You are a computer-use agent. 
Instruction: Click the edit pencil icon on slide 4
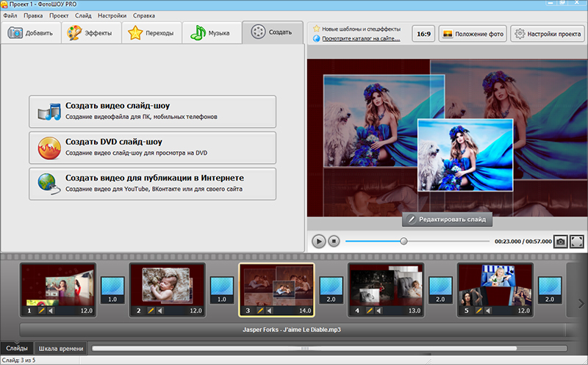coord(370,311)
